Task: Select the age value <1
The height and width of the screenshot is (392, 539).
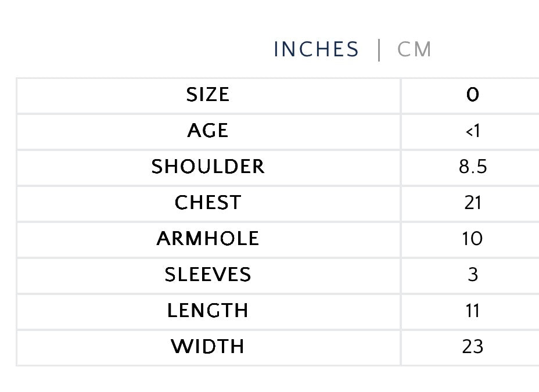Action: (x=472, y=131)
